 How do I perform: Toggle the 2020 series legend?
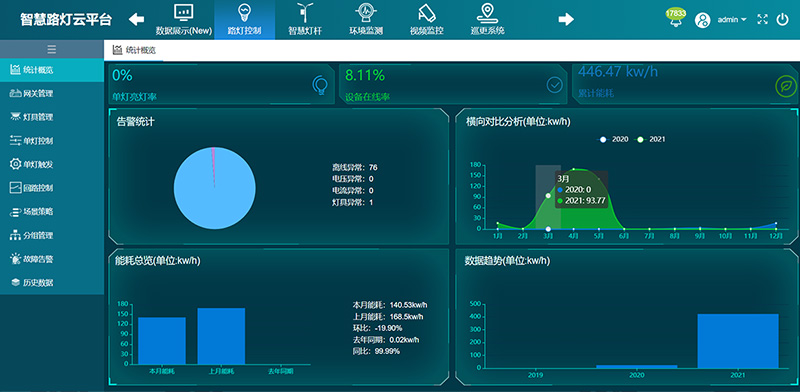[614, 139]
